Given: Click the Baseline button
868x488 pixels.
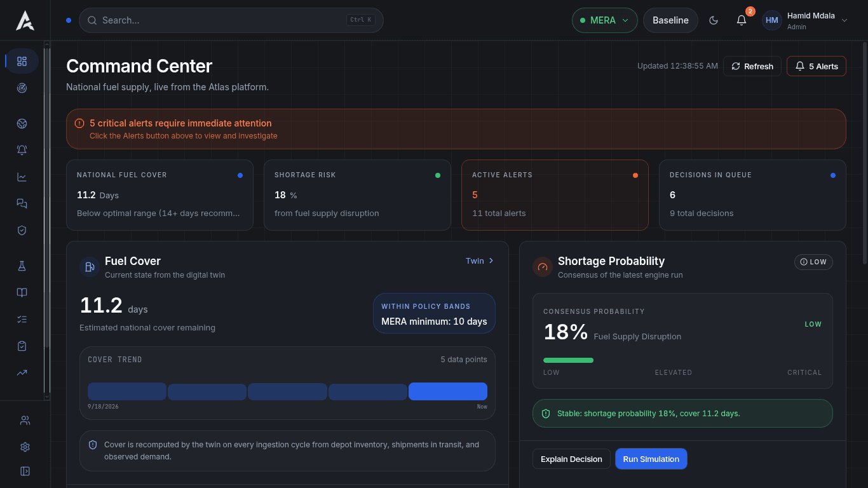Looking at the screenshot, I should pos(670,20).
